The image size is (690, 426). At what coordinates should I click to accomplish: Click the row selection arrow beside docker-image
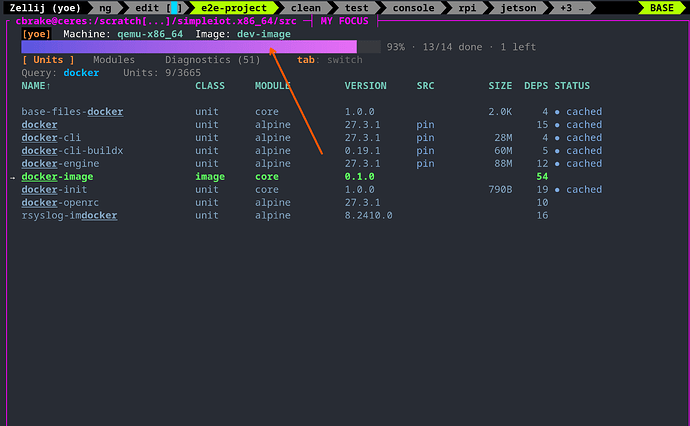(x=12, y=177)
